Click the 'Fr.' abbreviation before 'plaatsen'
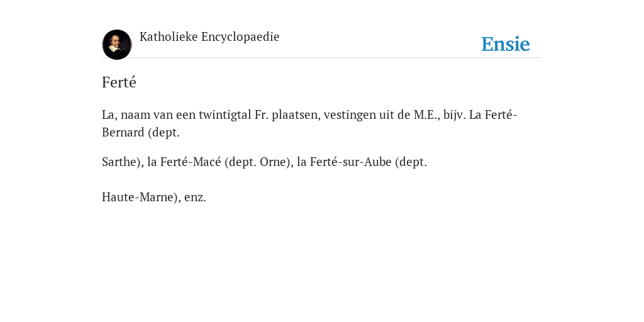 pyautogui.click(x=261, y=115)
